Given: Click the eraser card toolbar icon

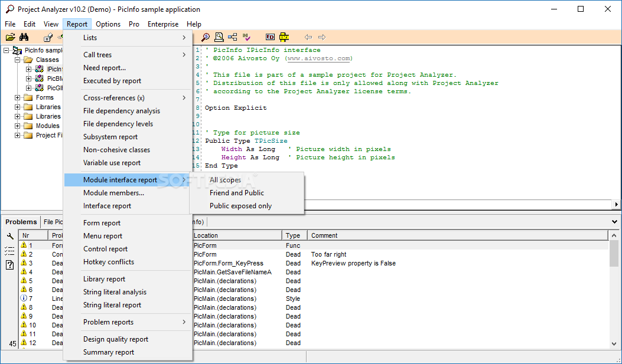Looking at the screenshot, I should point(48,37).
